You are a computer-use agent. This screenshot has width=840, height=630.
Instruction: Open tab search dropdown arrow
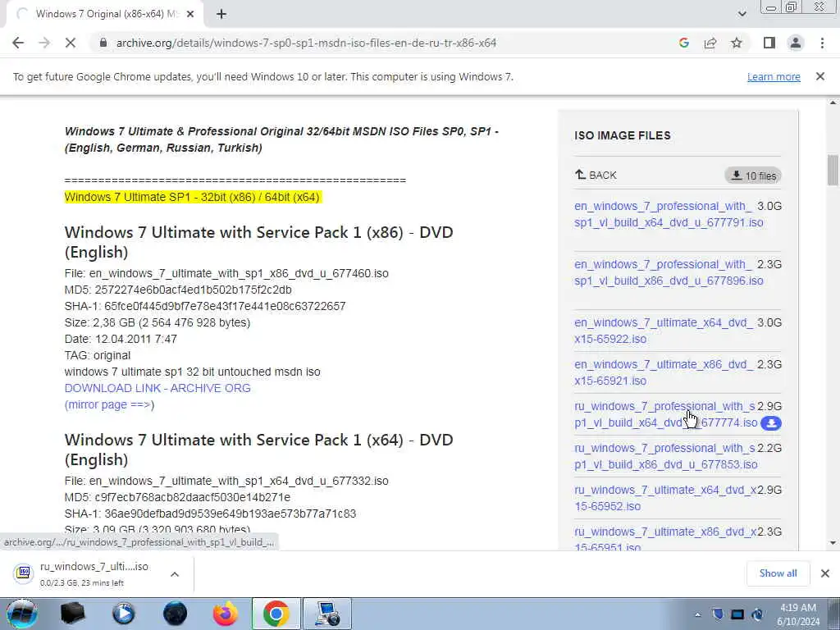point(742,14)
